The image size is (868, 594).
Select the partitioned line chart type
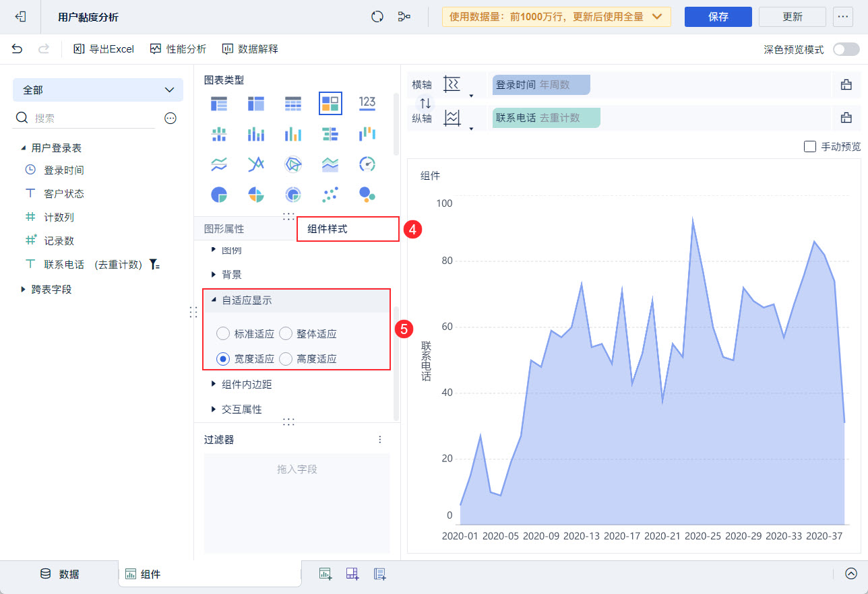219,164
